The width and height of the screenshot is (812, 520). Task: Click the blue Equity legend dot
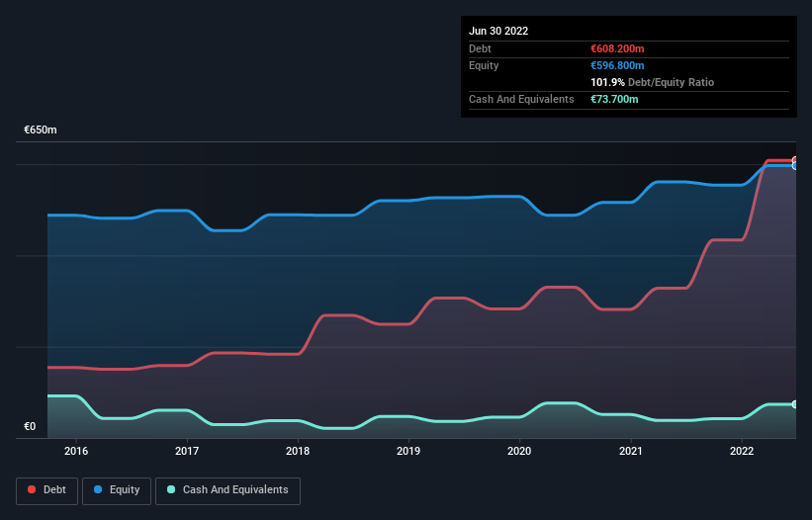pos(98,489)
